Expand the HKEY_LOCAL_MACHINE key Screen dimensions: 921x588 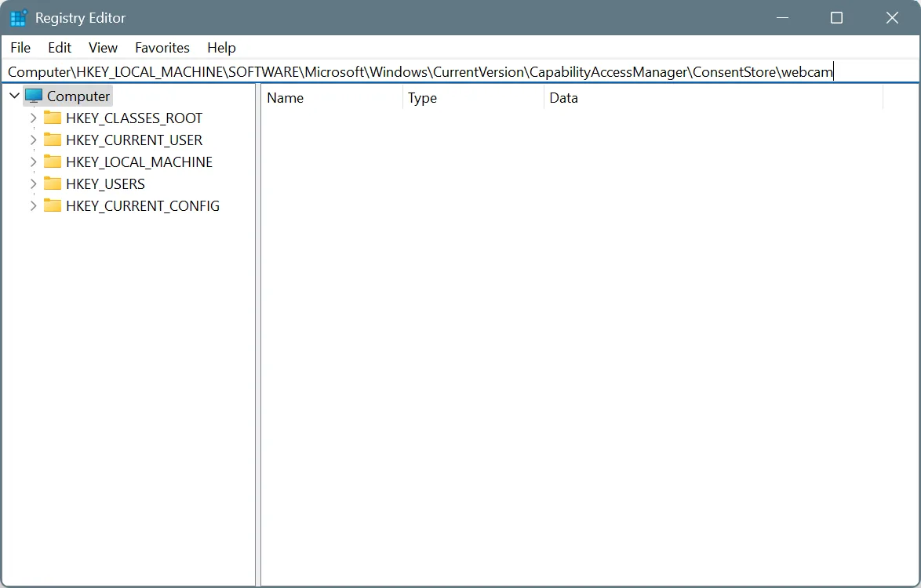coord(34,162)
